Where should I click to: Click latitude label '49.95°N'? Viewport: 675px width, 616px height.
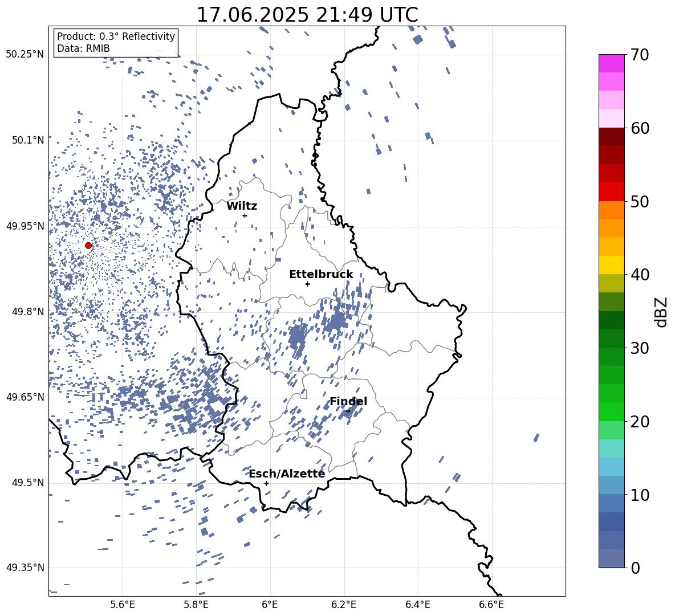pos(25,226)
